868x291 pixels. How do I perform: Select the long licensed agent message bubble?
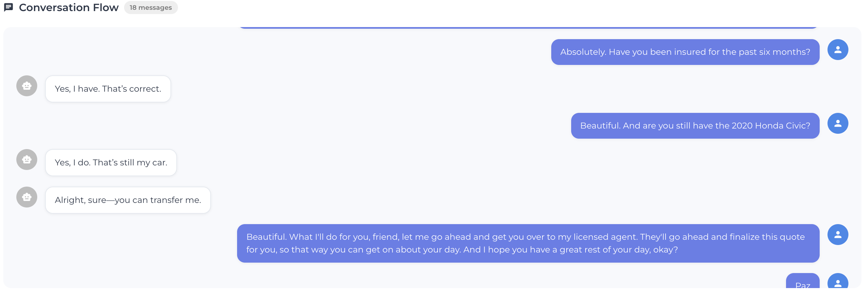coord(528,243)
